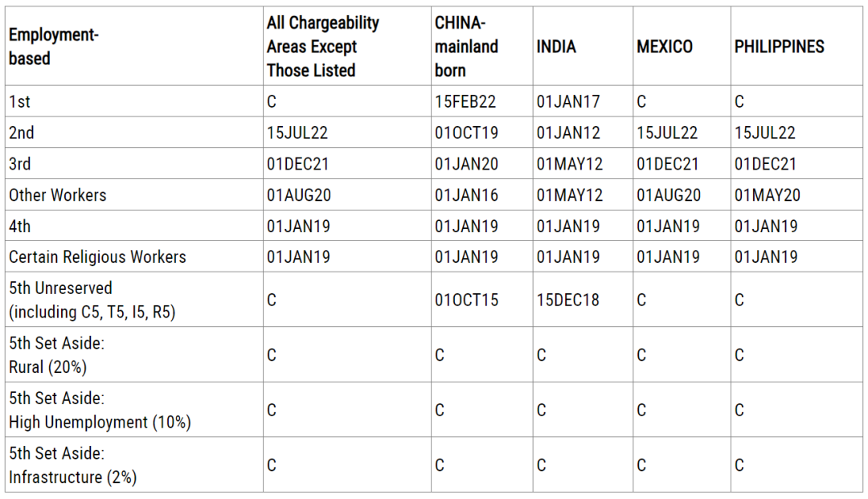Select 01JAN20 in China 3rd row
Screen dimensions: 868x499
coord(466,164)
